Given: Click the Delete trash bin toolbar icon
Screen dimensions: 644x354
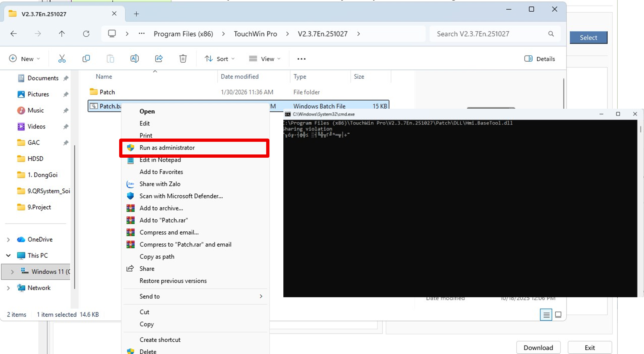Looking at the screenshot, I should pos(183,59).
